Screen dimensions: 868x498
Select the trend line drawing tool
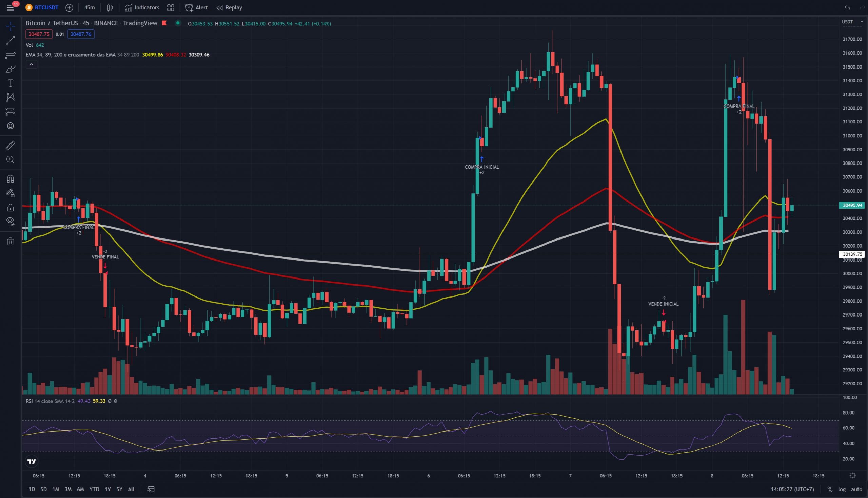10,40
